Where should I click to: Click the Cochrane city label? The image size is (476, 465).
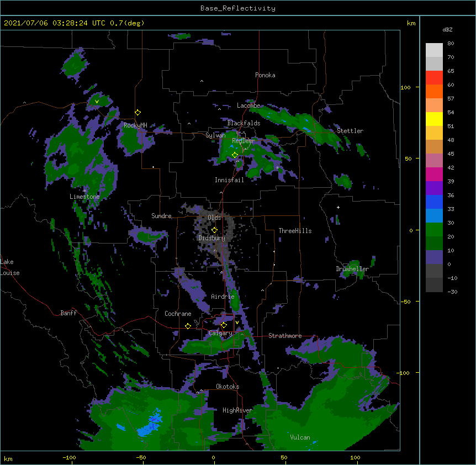[x=178, y=314]
